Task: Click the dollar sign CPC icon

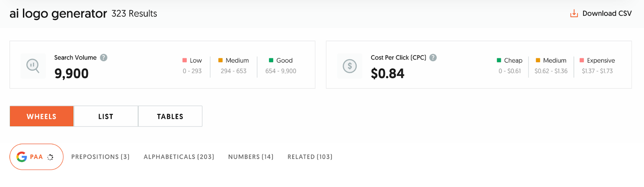Action: click(x=349, y=66)
